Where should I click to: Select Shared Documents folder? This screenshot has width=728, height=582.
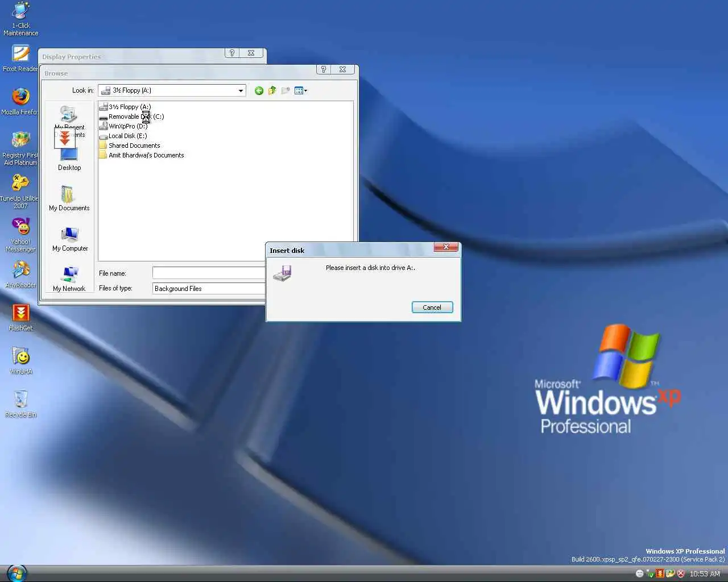[130, 145]
